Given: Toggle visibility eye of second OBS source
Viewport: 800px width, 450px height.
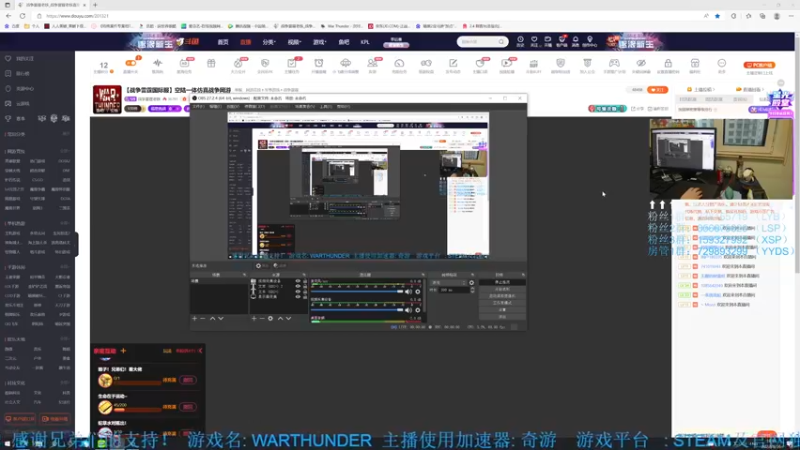Looking at the screenshot, I should (298, 286).
